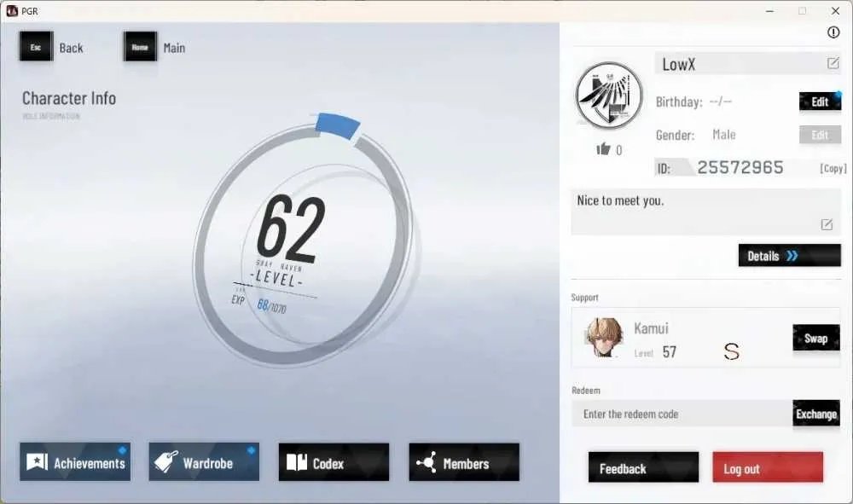Click the Home key icon for Main
The width and height of the screenshot is (853, 504).
[140, 47]
